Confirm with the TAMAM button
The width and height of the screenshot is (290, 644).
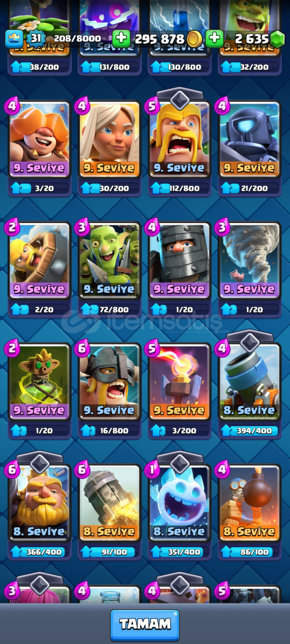pos(145,625)
